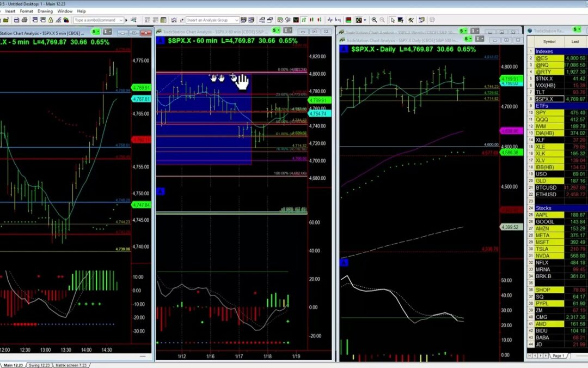Switch to the Swing 12.23 workspace tab
588x368 pixels.
click(39, 365)
